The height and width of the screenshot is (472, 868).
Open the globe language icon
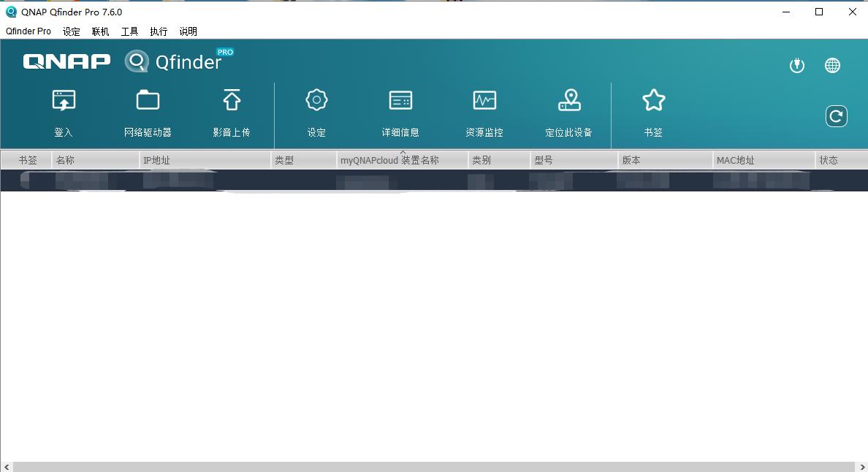833,65
